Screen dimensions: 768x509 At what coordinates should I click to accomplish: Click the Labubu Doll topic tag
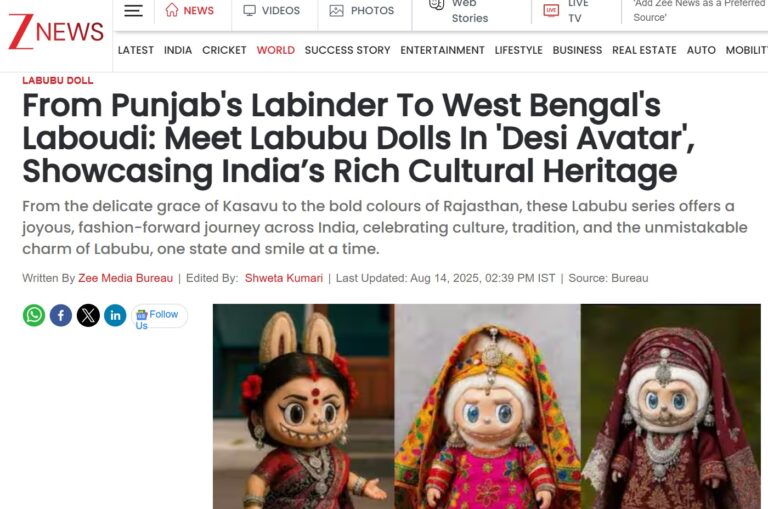click(58, 80)
